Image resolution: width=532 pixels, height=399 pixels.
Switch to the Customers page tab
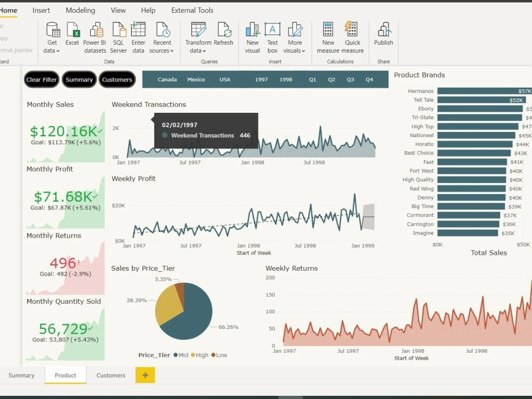[x=110, y=375]
